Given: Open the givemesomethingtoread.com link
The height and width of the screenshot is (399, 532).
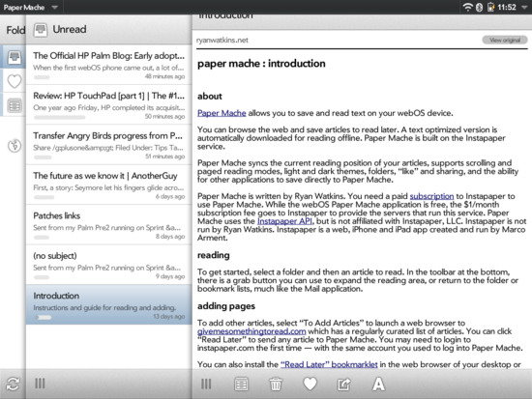Looking at the screenshot, I should (251, 331).
